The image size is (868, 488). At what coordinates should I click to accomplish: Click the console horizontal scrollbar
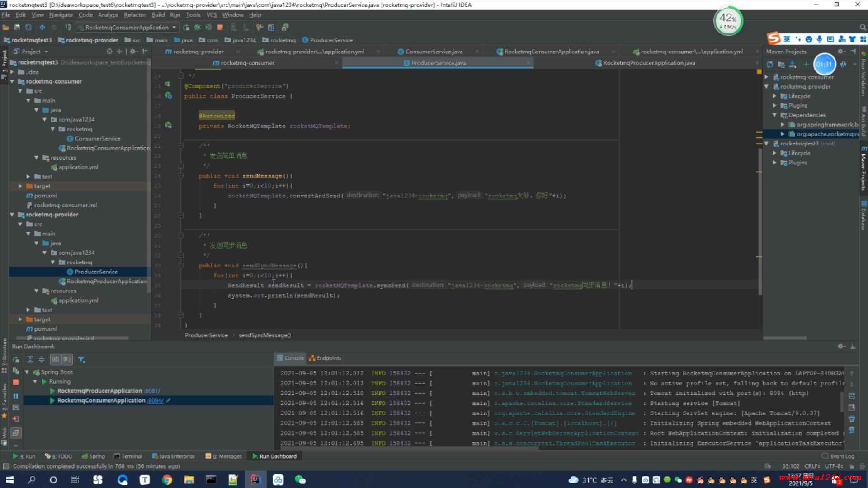pyautogui.click(x=409, y=449)
